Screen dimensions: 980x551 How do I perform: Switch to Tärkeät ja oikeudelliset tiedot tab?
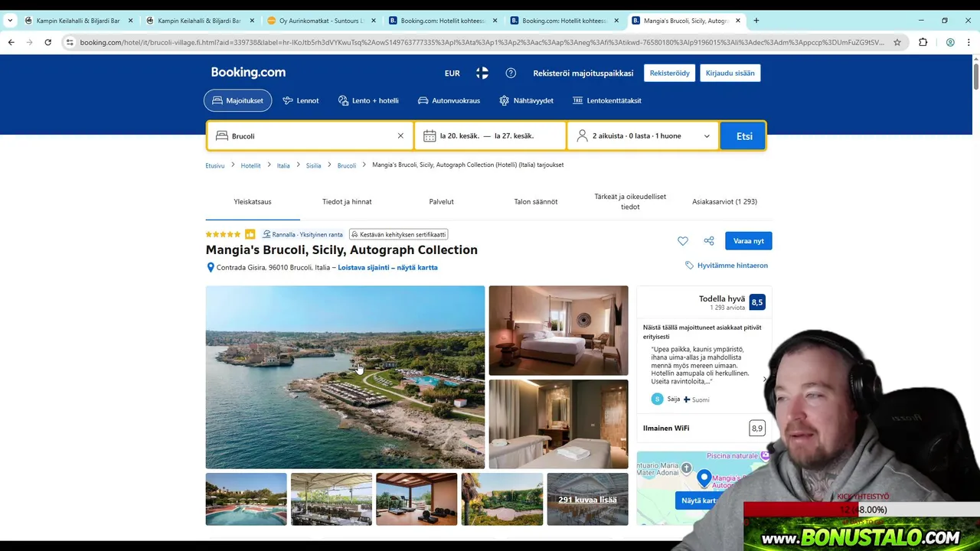click(x=630, y=202)
